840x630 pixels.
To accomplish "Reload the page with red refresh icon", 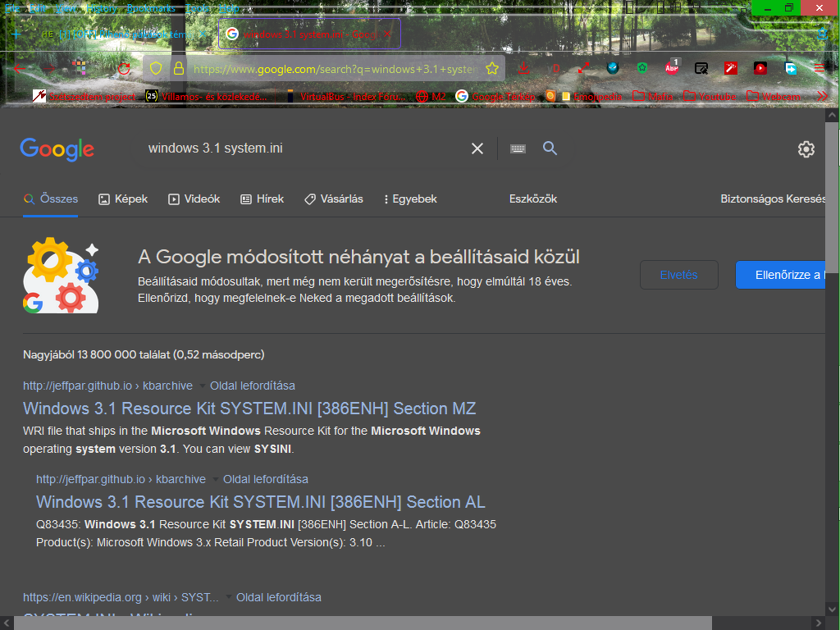I will pyautogui.click(x=124, y=69).
